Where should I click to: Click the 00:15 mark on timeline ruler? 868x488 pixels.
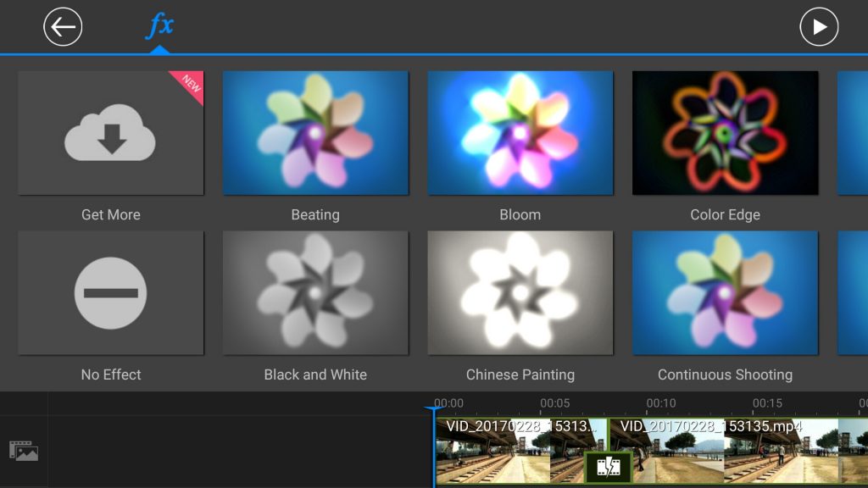(x=767, y=403)
